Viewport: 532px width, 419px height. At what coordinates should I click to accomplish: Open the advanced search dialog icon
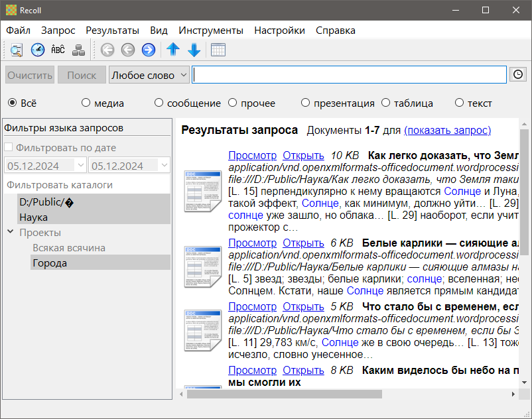[17, 50]
